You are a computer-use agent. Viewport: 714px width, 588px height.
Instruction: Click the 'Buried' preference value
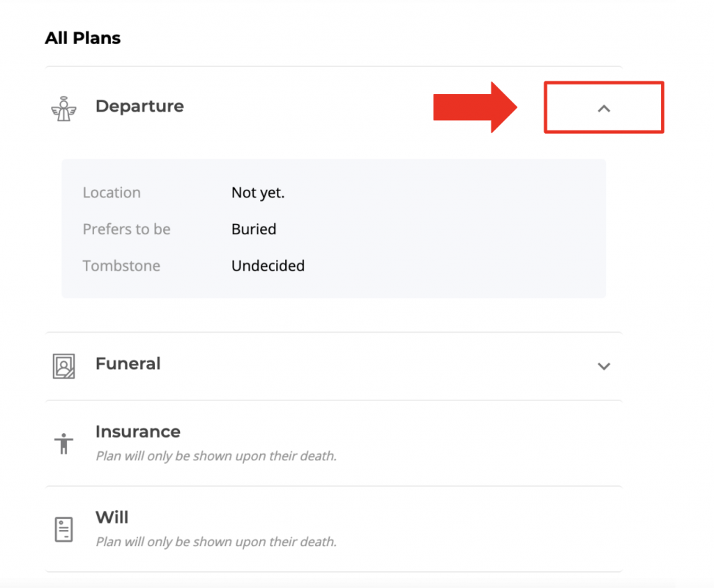(254, 229)
